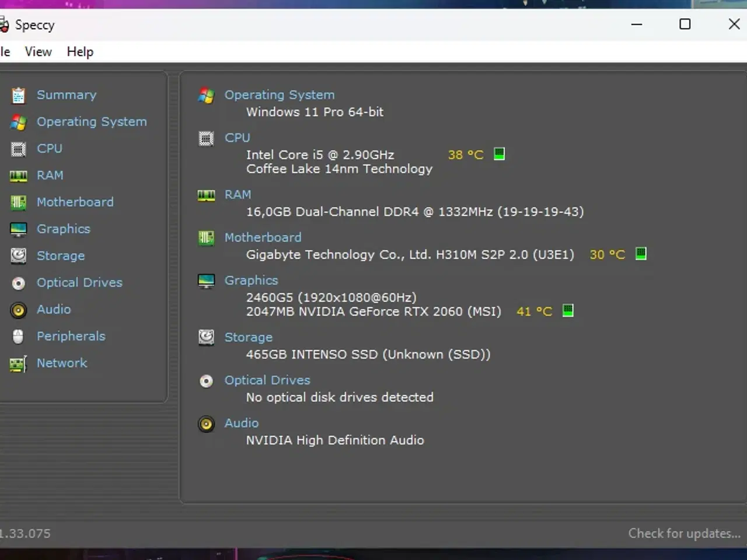Screen dimensions: 747x560
Task: Select the CPU icon in the sidebar
Action: (18, 149)
